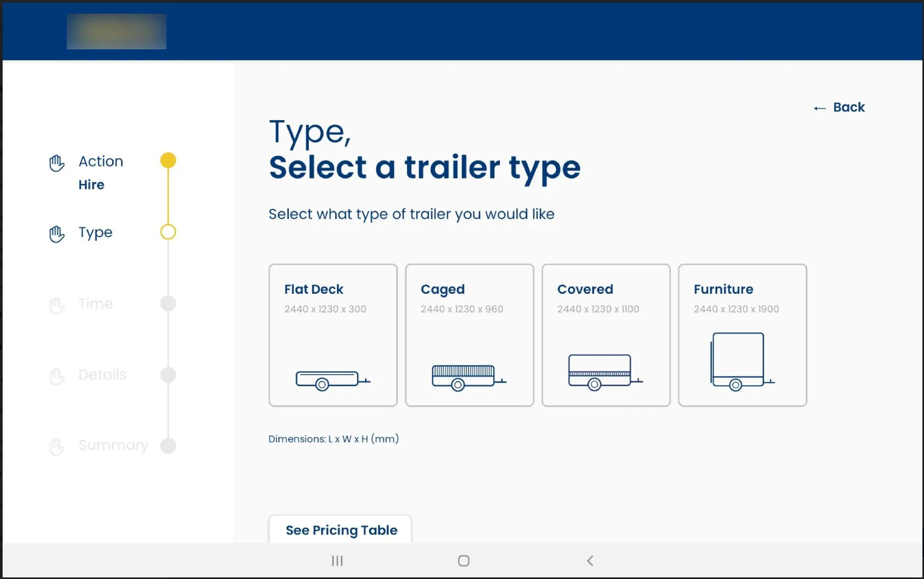Click the 2440 x 1230 x 1100 dimensions
The height and width of the screenshot is (579, 924).
pos(598,309)
